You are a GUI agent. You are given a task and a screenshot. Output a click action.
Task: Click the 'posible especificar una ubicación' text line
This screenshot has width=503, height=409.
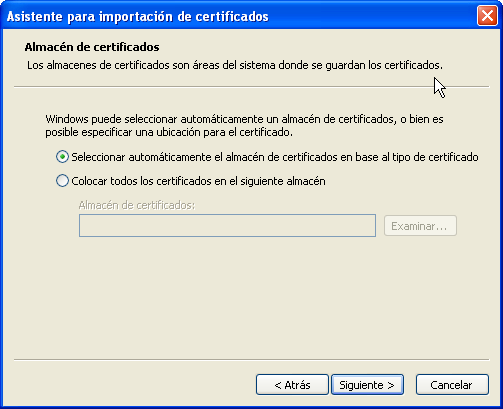pyautogui.click(x=169, y=132)
